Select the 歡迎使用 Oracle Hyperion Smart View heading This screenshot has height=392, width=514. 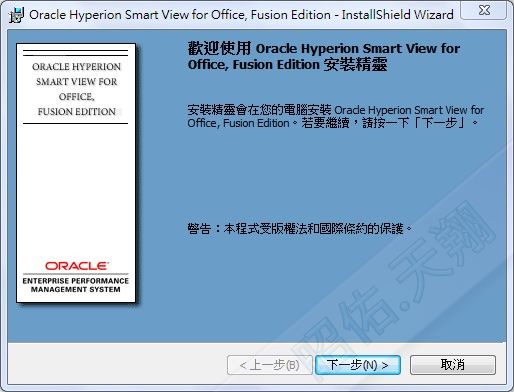[x=323, y=56]
